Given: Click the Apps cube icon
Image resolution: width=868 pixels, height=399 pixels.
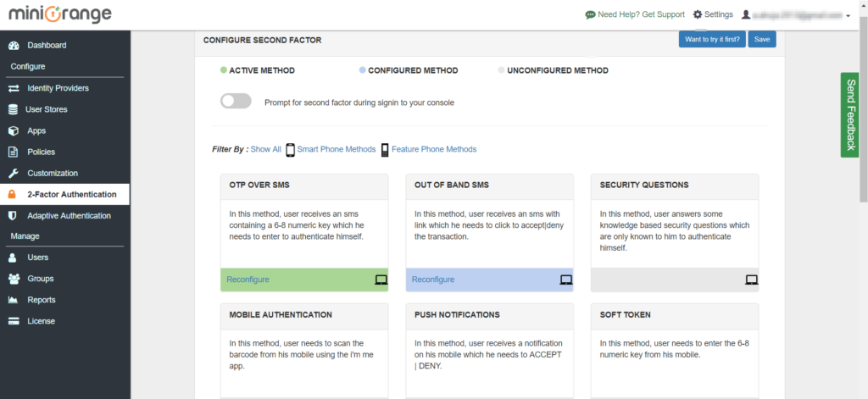Looking at the screenshot, I should 14,130.
